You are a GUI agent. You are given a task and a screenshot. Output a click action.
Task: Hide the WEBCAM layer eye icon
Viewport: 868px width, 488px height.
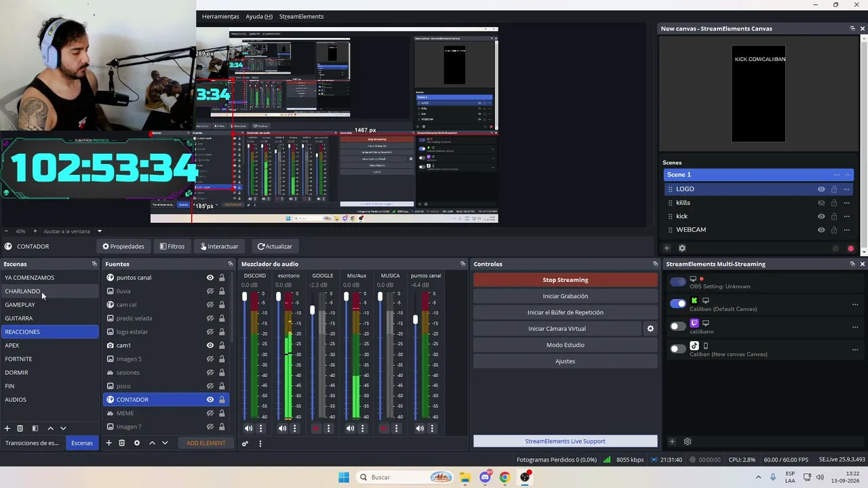pos(821,230)
